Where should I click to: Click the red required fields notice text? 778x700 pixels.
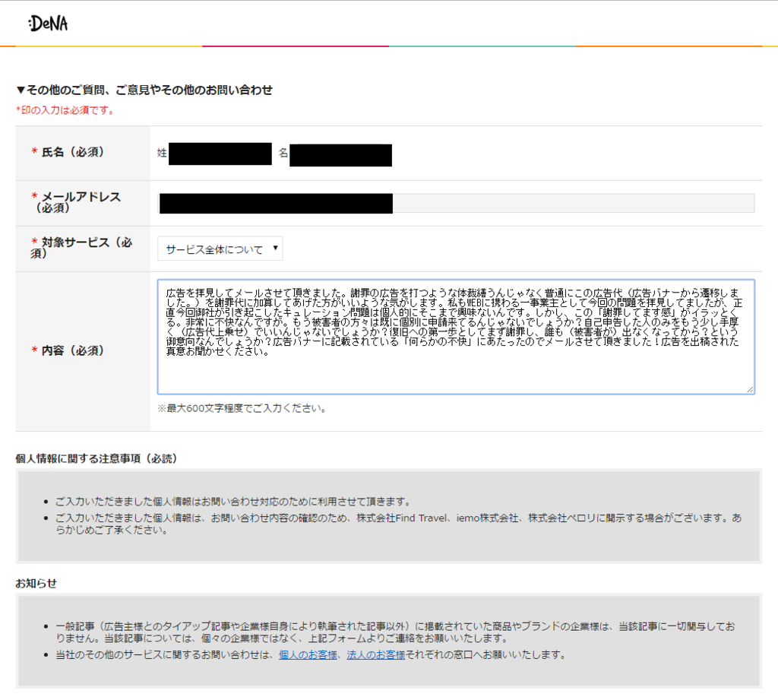click(65, 109)
